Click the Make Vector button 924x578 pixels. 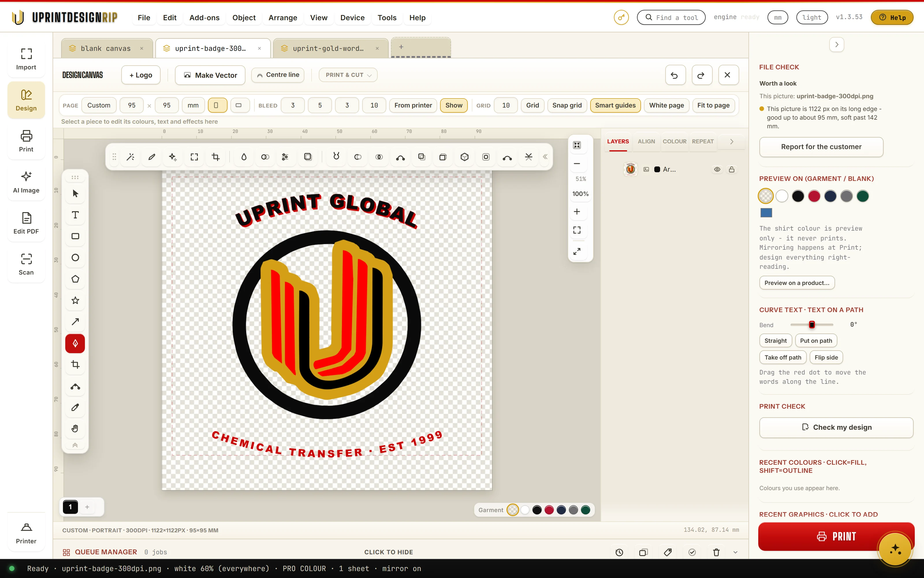tap(210, 75)
